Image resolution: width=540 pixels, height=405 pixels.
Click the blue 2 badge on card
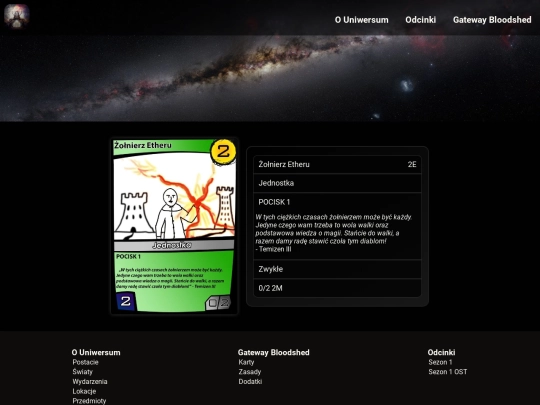(126, 301)
